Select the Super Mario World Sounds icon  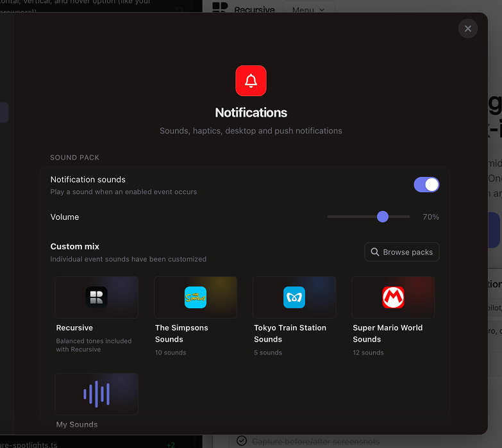[393, 297]
